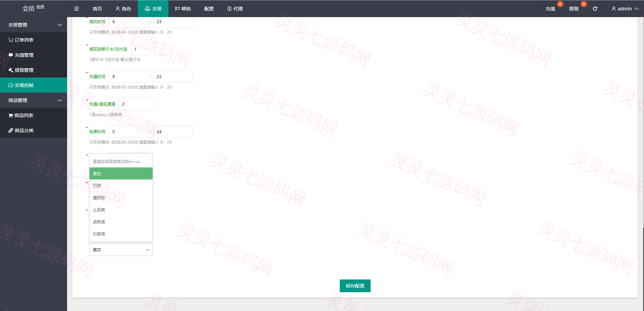The width and height of the screenshot is (644, 311).
Task: Click the 充值 notification button
Action: [x=550, y=9]
